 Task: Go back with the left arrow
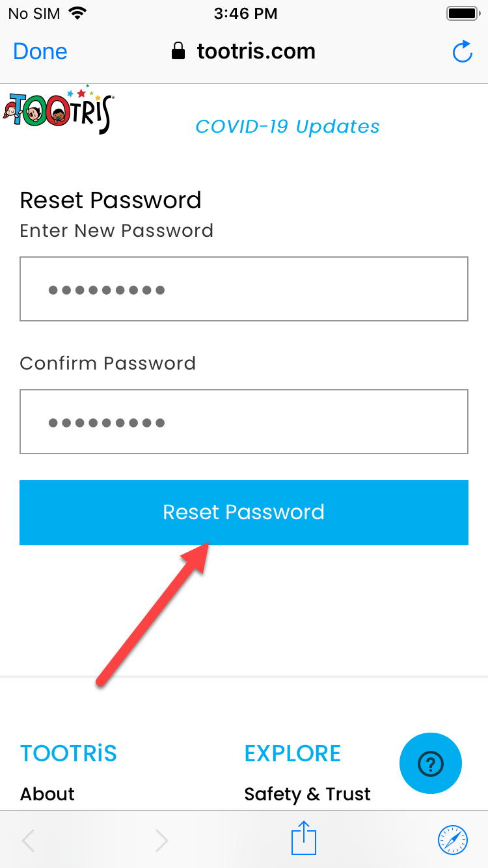click(29, 841)
